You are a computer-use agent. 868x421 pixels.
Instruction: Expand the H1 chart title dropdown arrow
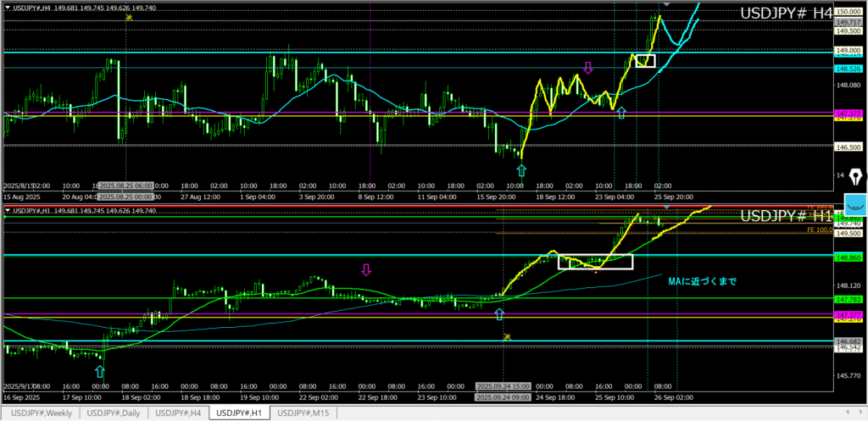[x=8, y=211]
